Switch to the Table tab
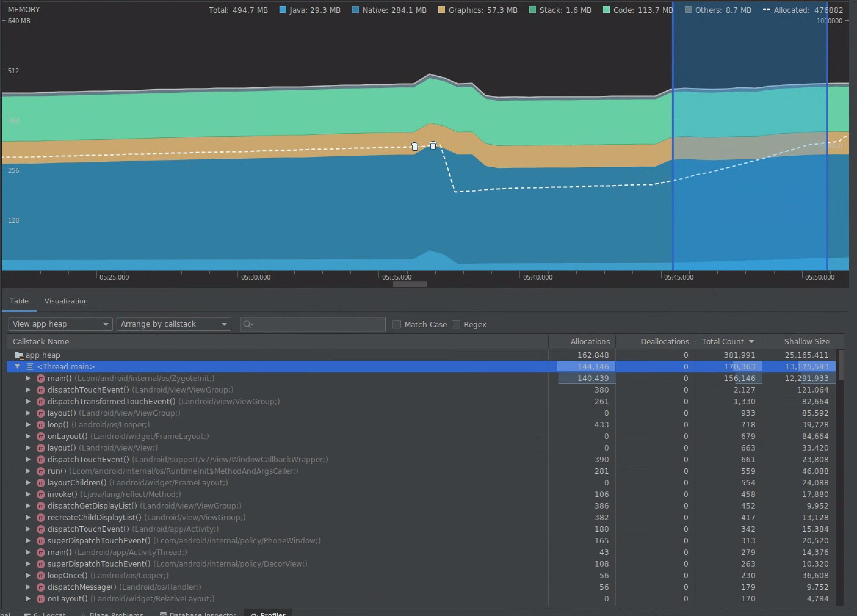Image resolution: width=857 pixels, height=616 pixels. [19, 301]
